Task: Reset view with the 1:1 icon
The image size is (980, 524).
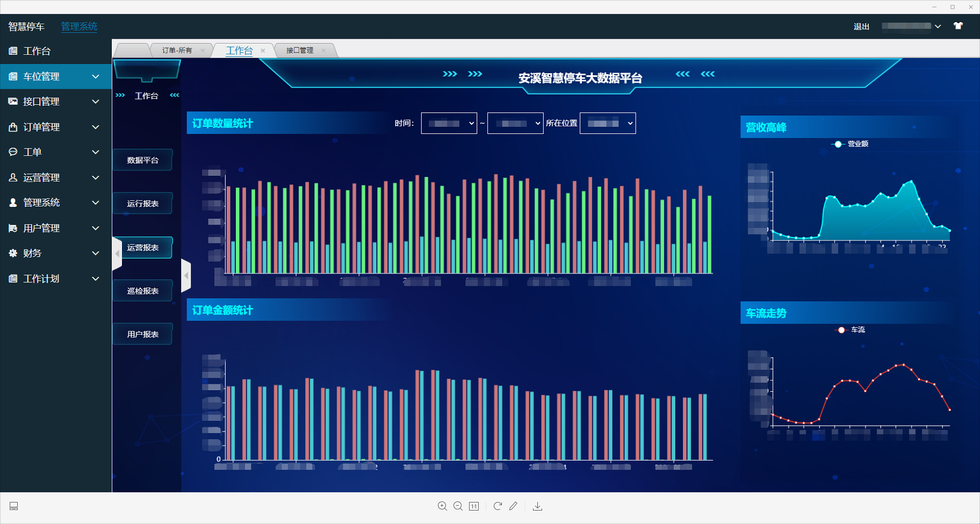Action: pyautogui.click(x=474, y=506)
